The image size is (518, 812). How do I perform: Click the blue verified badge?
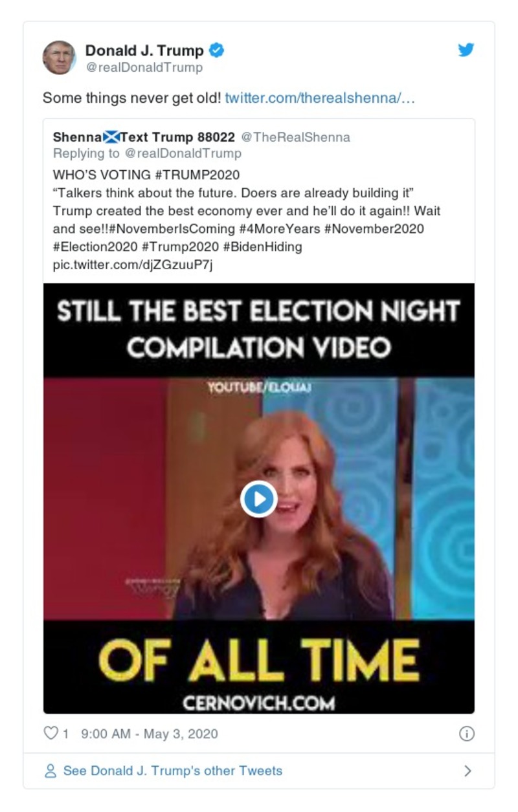218,50
